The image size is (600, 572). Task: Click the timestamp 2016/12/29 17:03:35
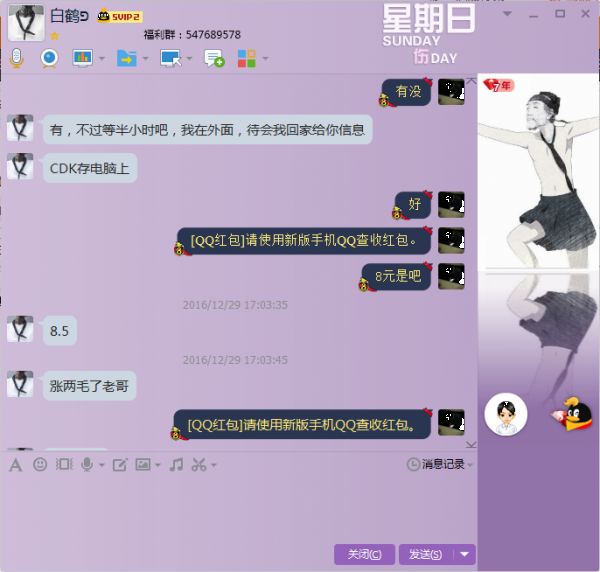235,305
